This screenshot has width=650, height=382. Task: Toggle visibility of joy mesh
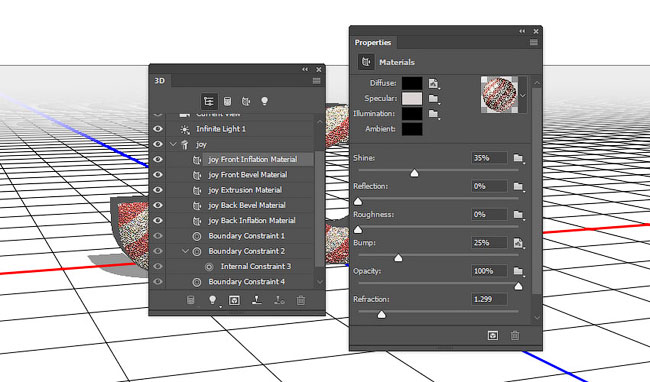158,144
